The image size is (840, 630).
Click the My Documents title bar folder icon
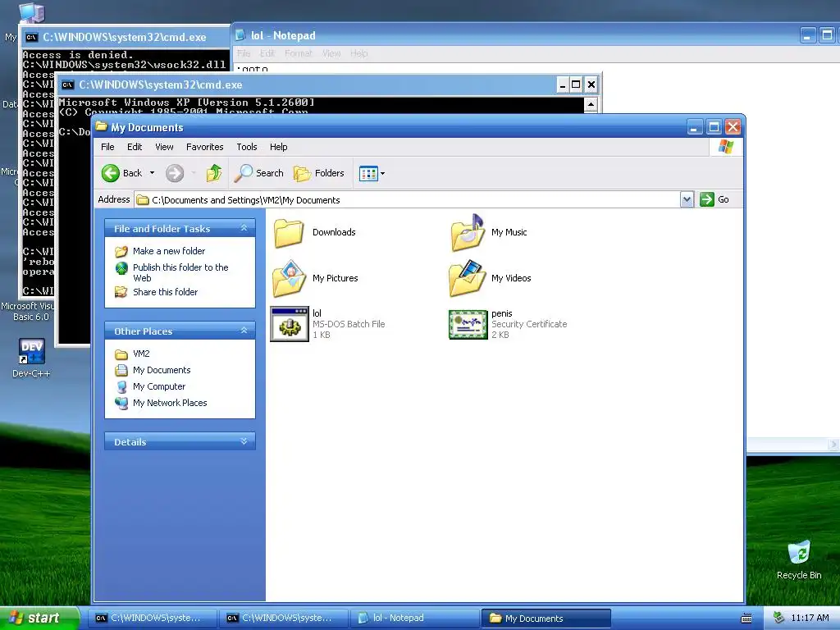[101, 127]
